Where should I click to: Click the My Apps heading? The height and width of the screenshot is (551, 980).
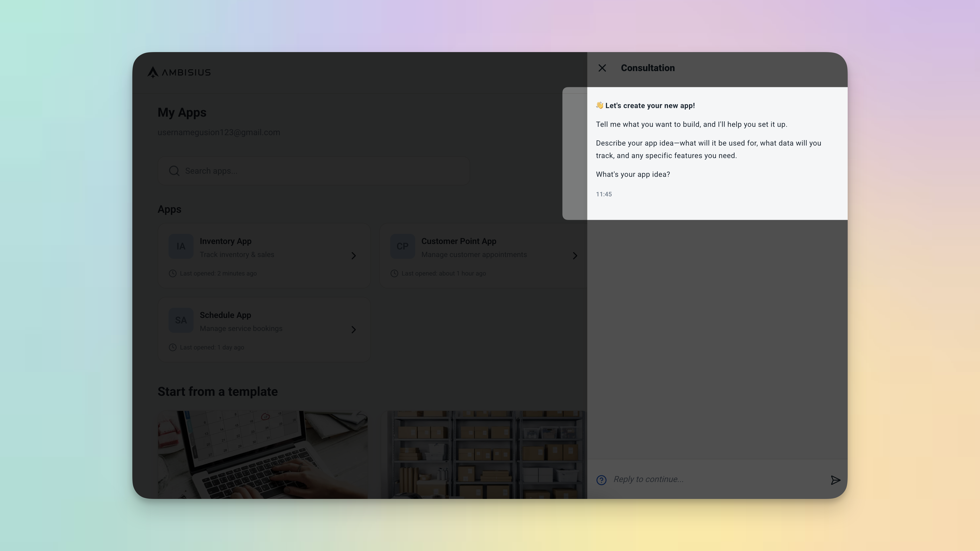coord(182,112)
